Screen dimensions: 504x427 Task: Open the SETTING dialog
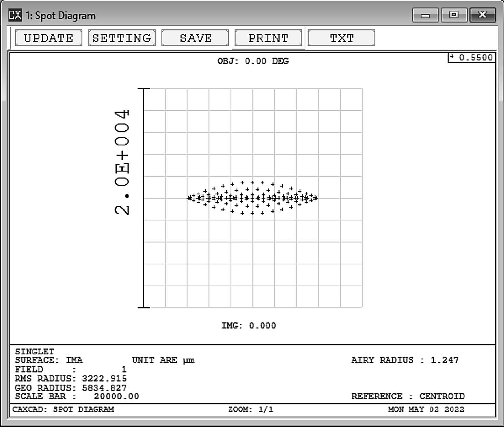(x=122, y=38)
